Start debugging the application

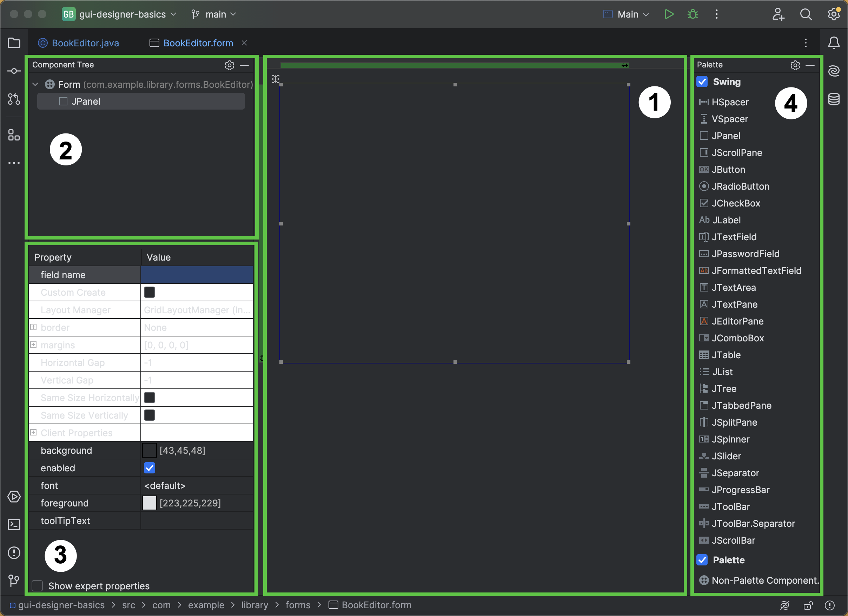click(x=693, y=14)
